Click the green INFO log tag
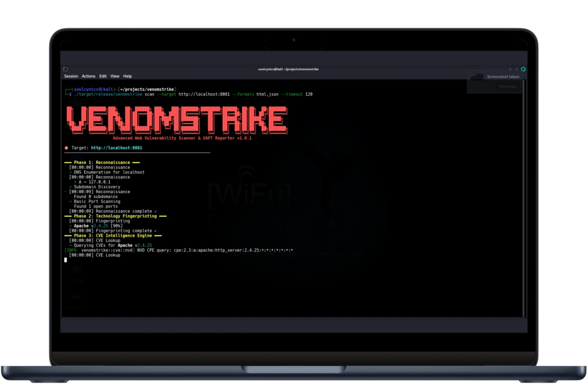Image resolution: width=588 pixels, height=384 pixels. coord(71,250)
